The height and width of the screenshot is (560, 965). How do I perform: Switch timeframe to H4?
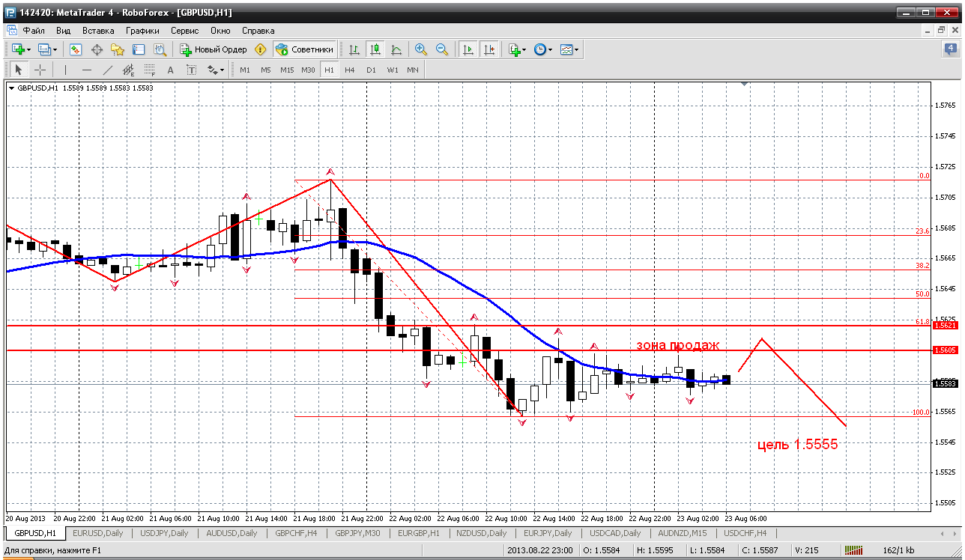(350, 70)
